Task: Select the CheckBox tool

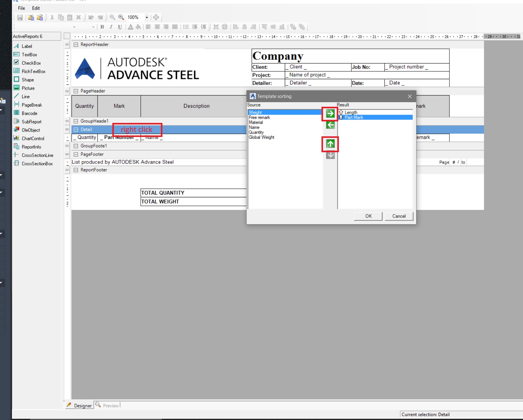Action: pos(27,63)
